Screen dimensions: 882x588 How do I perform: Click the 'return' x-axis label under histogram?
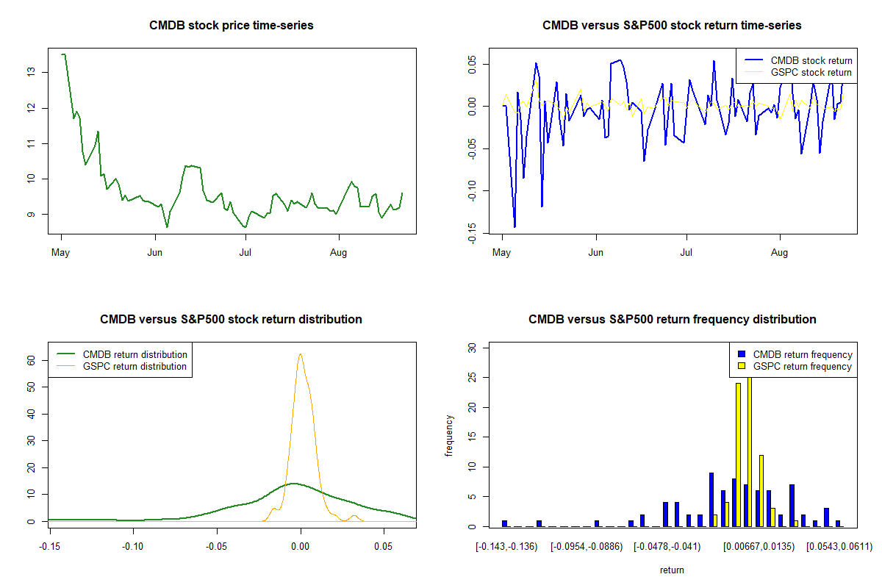[672, 570]
